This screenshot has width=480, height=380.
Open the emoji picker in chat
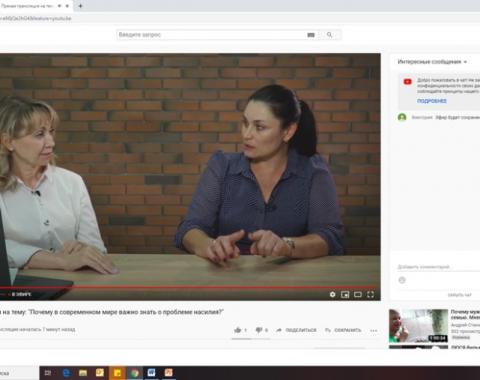click(402, 280)
